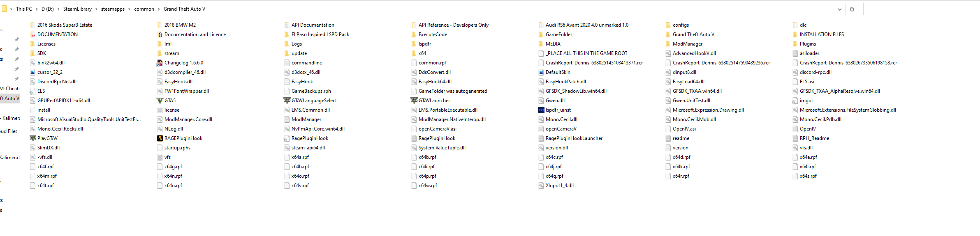Select the lspdfr_uinst uninstaller icon
This screenshot has width=980, height=236.
(x=541, y=110)
